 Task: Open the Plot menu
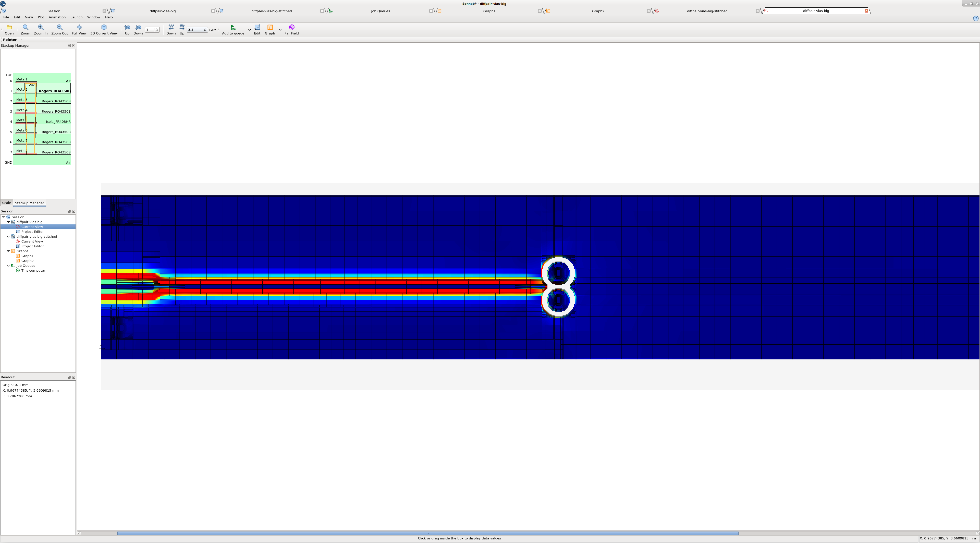pos(41,17)
